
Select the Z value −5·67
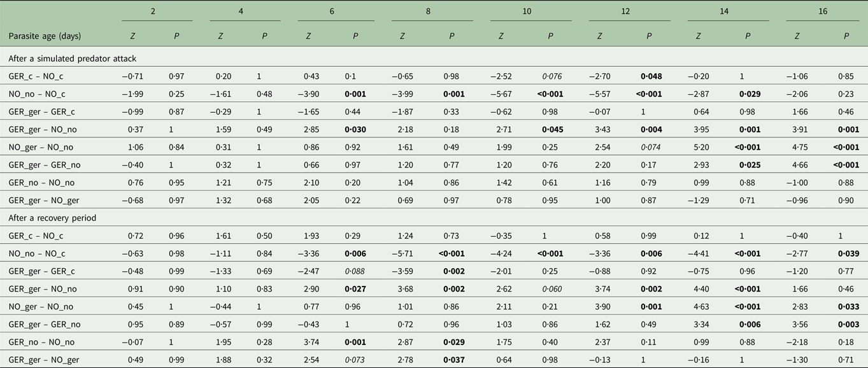[502, 94]
